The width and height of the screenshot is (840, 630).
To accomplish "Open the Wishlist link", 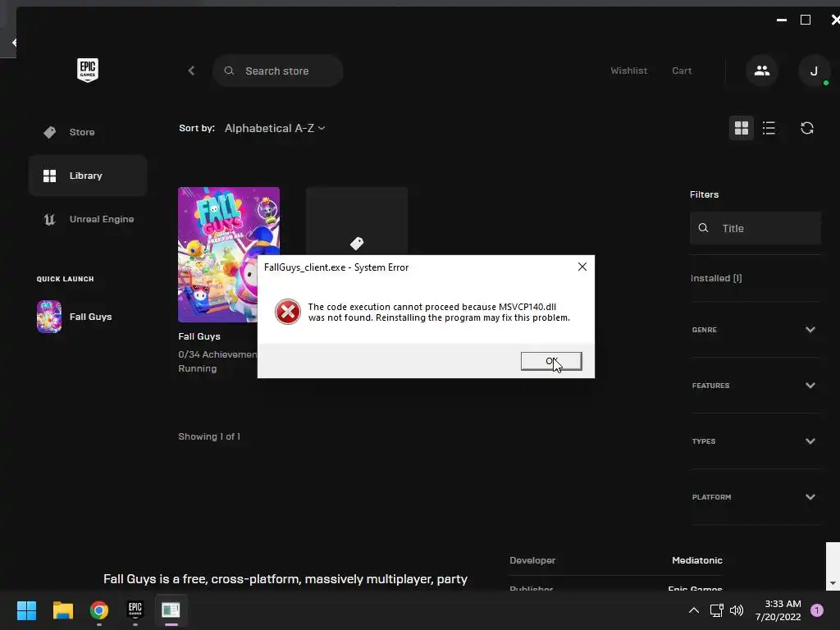I will pos(628,71).
